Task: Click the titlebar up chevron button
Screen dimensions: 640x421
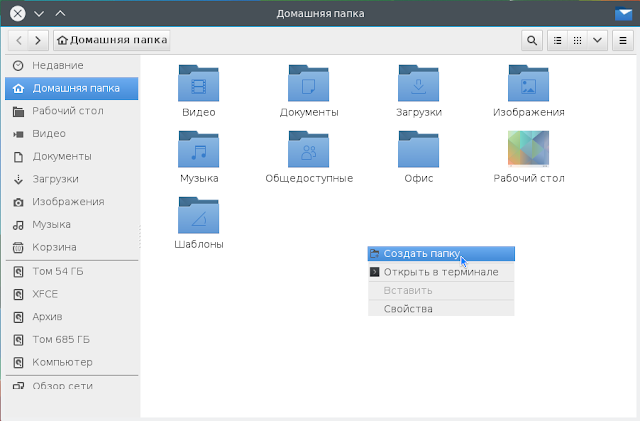Action: (60, 13)
